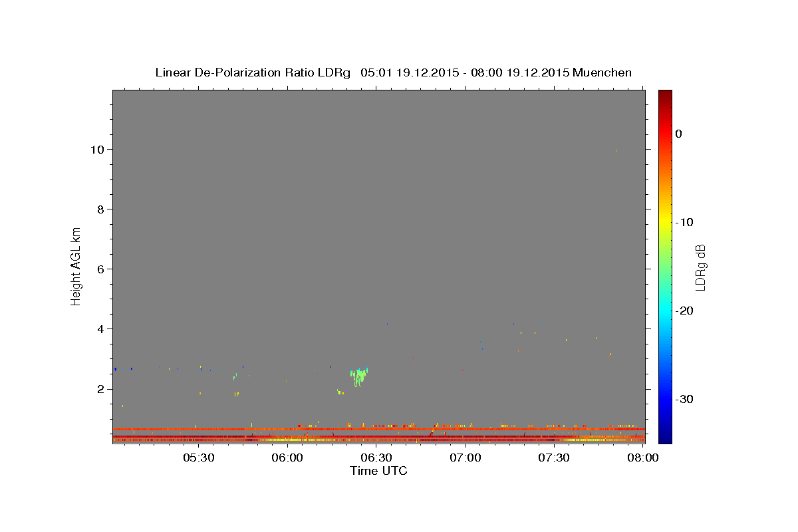798x532 pixels.
Task: Click the colorbar value -10
Action: [x=684, y=222]
